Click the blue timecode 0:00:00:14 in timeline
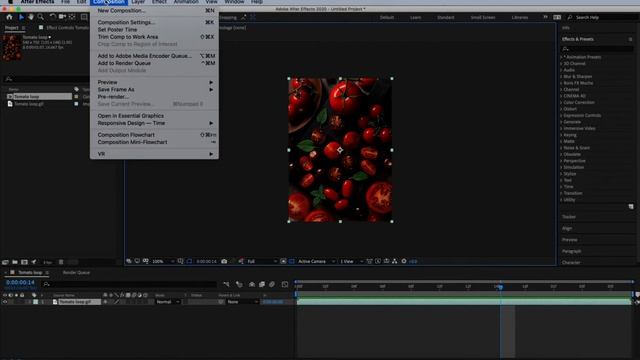 pyautogui.click(x=20, y=282)
